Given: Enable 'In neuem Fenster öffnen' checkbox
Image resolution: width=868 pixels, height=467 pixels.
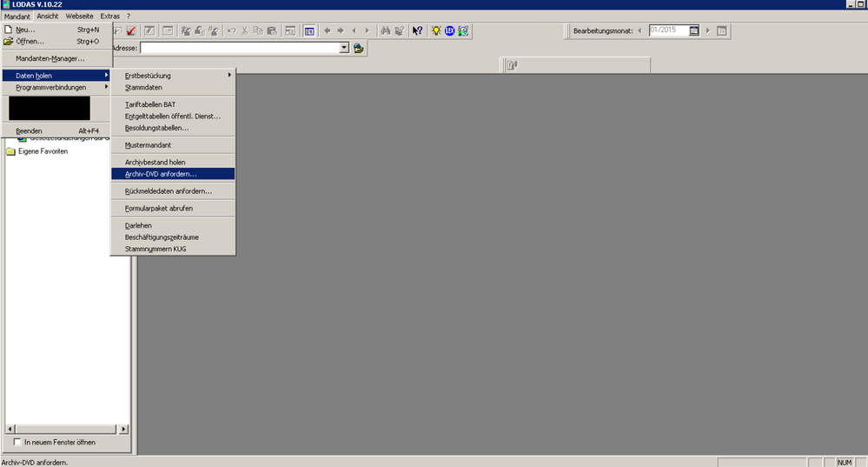Looking at the screenshot, I should [17, 443].
